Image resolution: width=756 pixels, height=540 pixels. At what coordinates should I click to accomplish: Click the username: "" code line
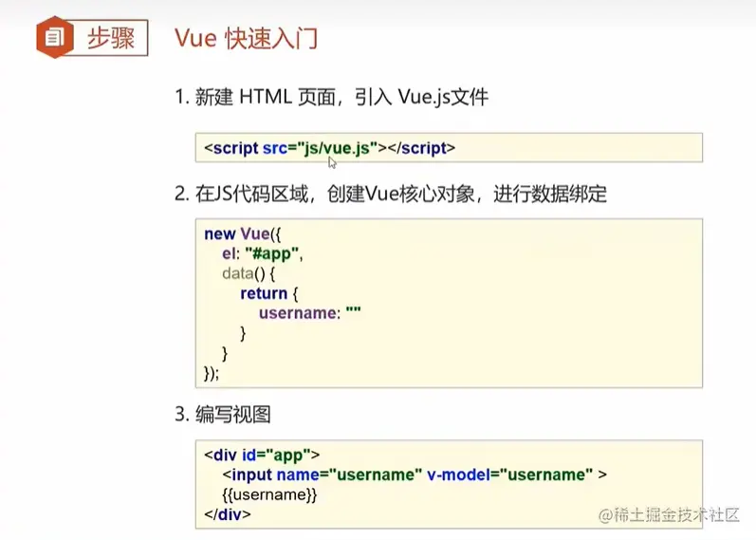point(309,313)
